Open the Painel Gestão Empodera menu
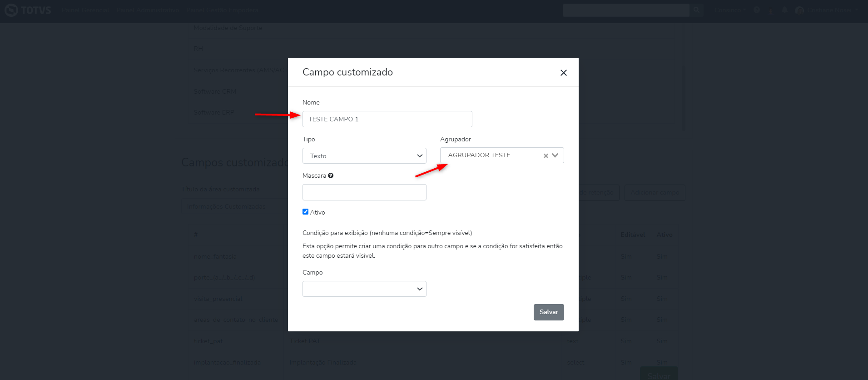 (x=222, y=10)
